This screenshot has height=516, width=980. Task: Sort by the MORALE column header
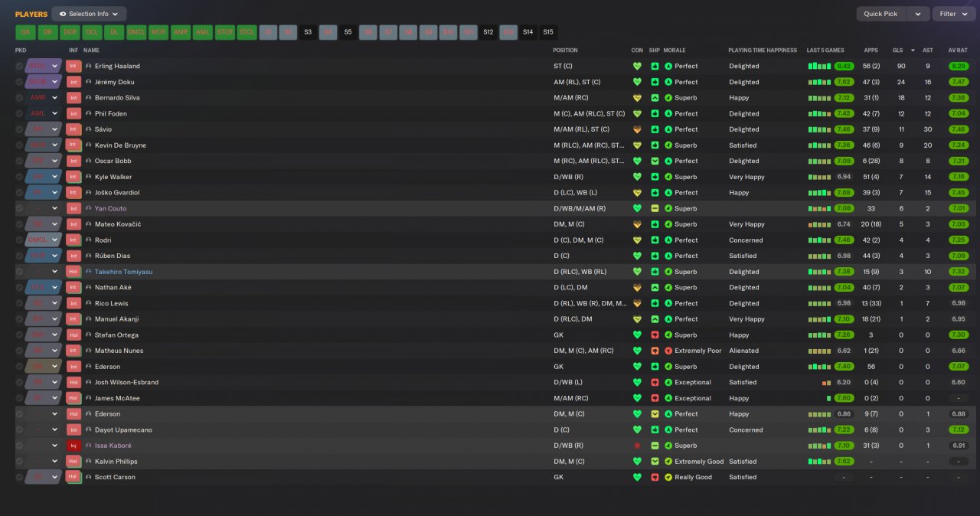[x=675, y=51]
